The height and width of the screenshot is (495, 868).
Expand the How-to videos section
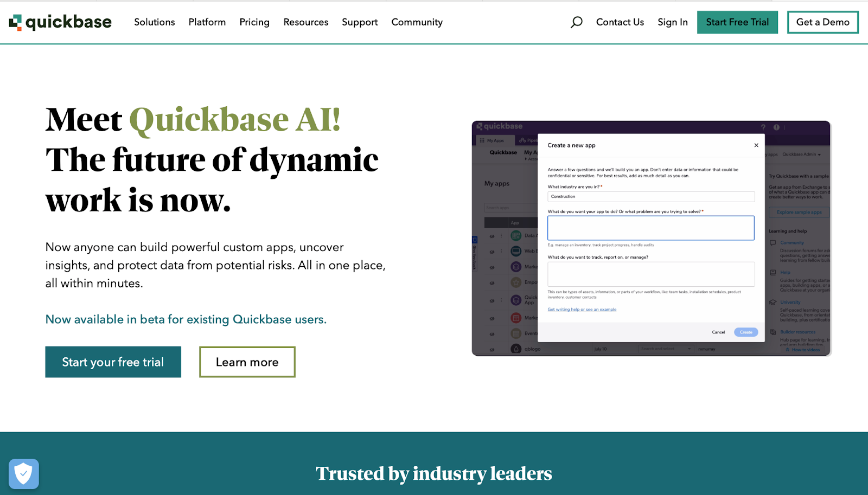point(803,349)
